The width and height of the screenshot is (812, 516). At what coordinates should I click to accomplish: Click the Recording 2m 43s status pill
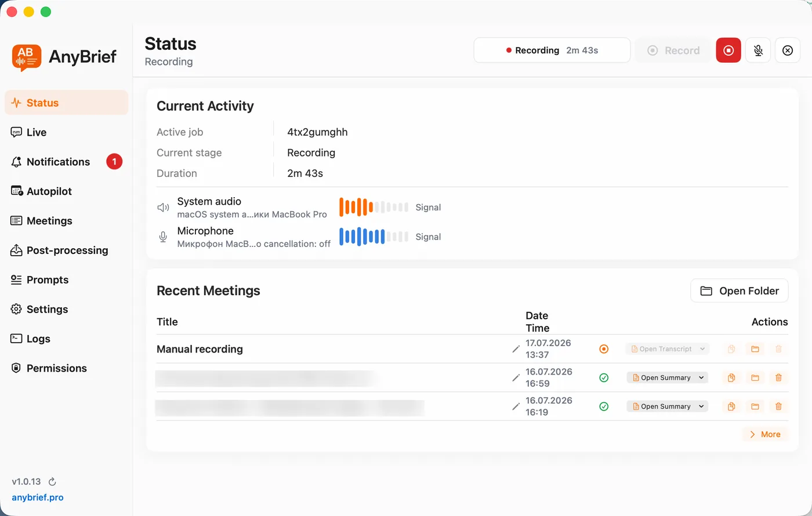pos(552,50)
